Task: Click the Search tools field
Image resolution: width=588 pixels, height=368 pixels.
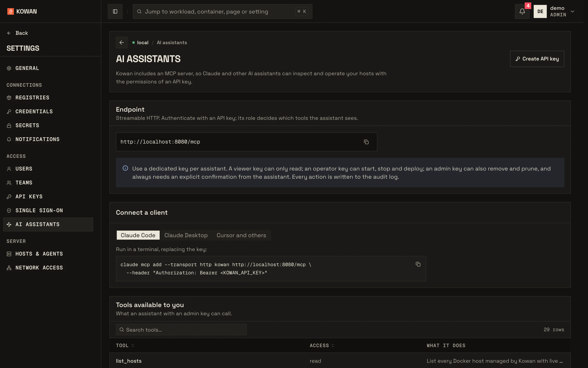Action: coord(181,330)
